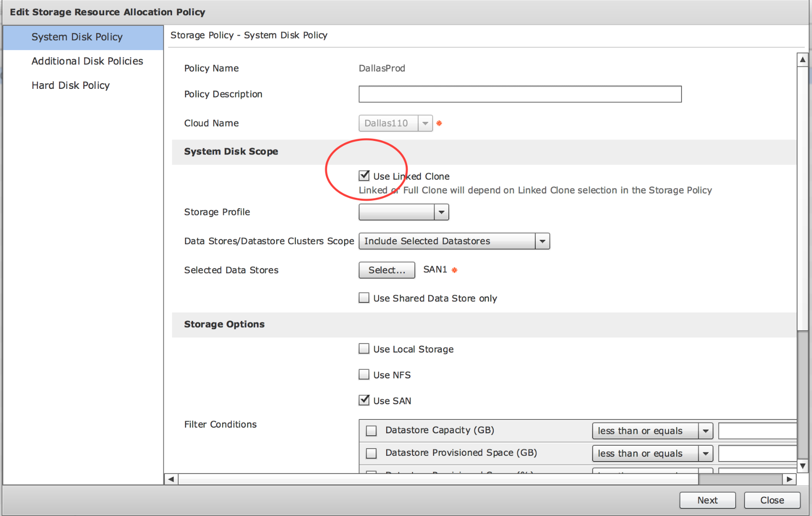Open the System Disk Policy section
The height and width of the screenshot is (516, 812).
pyautogui.click(x=83, y=37)
